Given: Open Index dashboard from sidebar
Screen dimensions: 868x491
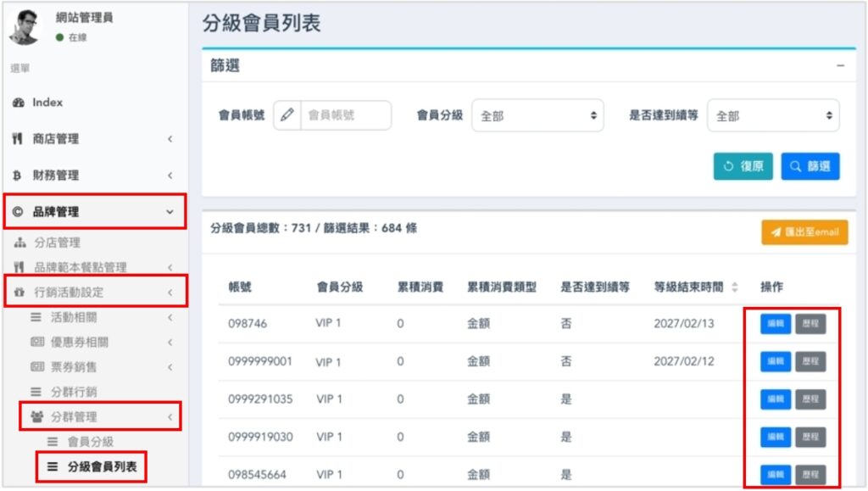Looking at the screenshot, I should (x=47, y=103).
